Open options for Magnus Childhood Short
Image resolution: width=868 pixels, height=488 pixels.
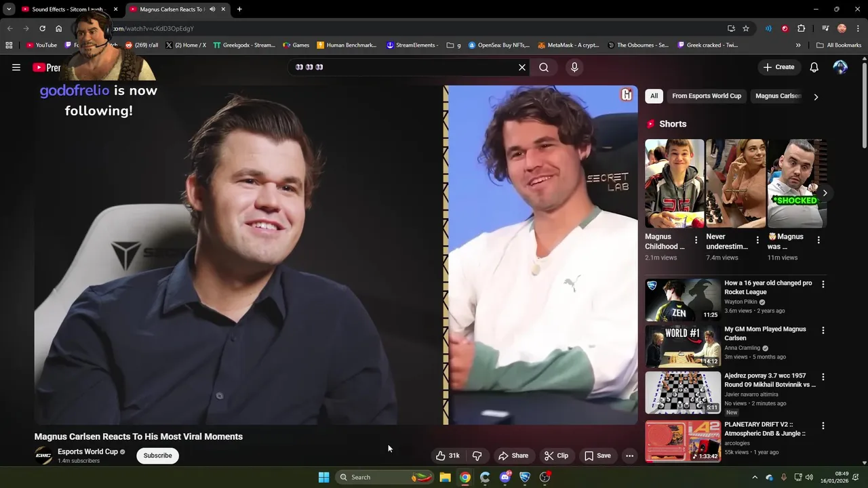click(x=696, y=240)
